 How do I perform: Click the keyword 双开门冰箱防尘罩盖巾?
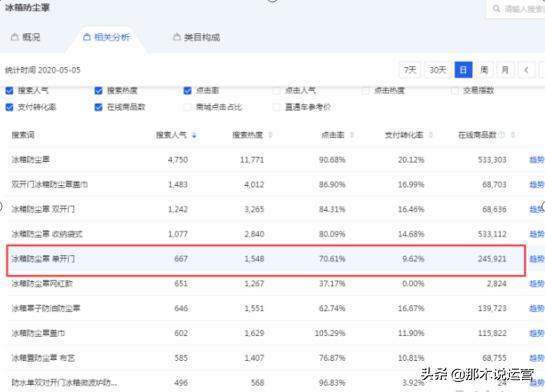click(50, 185)
